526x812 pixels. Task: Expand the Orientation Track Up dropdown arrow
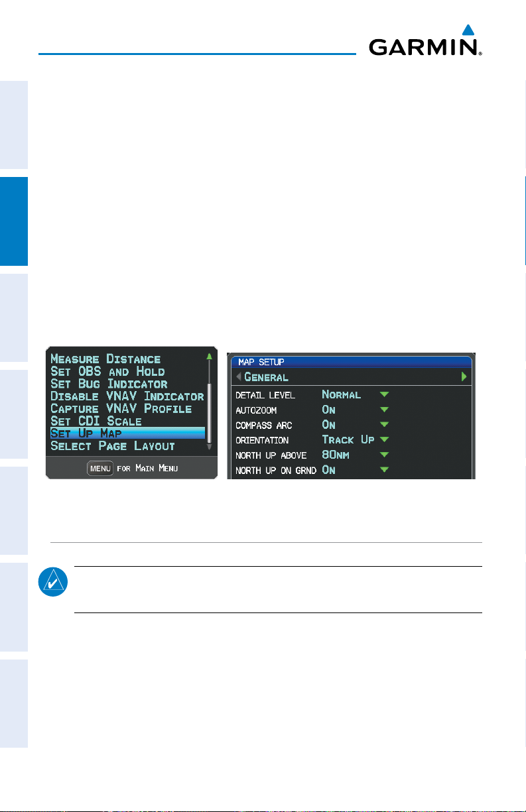pos(384,440)
